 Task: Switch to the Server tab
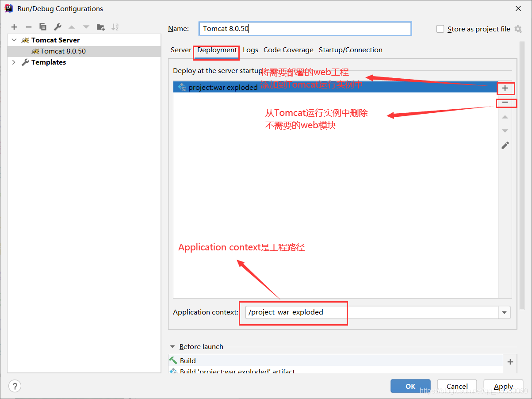[x=181, y=50]
